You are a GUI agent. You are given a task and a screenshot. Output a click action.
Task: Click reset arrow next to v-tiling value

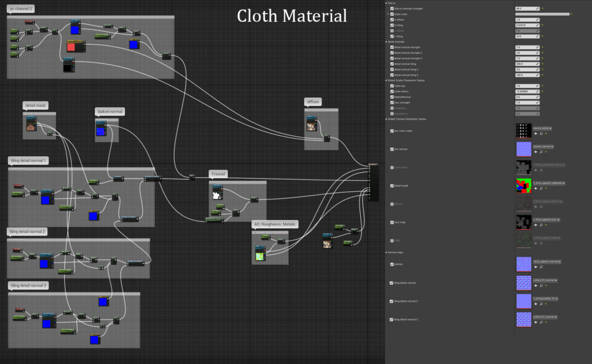pos(543,36)
